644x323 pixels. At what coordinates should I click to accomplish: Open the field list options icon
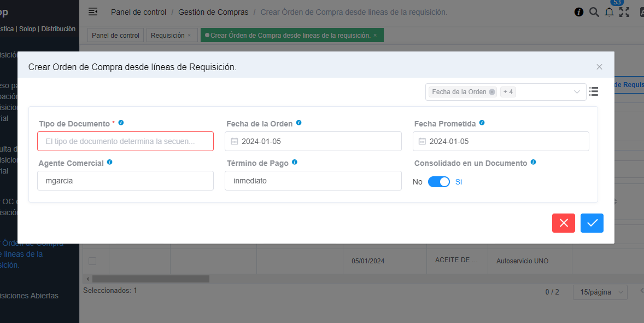[594, 91]
